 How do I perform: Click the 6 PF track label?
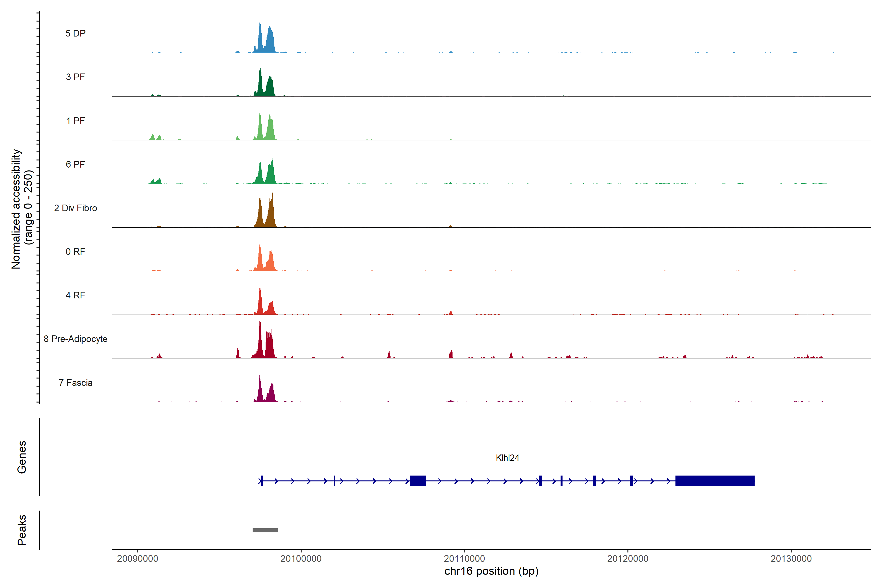75,164
